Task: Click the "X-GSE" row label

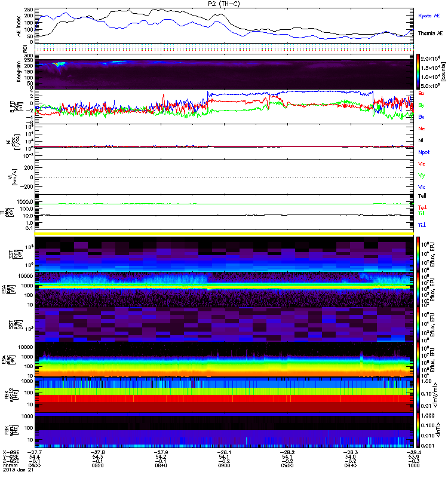Action: tap(11, 452)
